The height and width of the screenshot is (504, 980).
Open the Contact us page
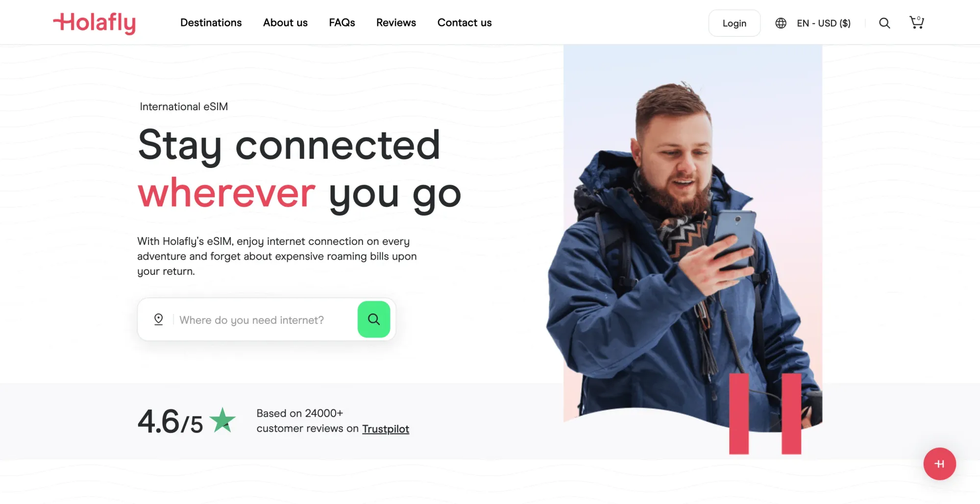pos(465,23)
